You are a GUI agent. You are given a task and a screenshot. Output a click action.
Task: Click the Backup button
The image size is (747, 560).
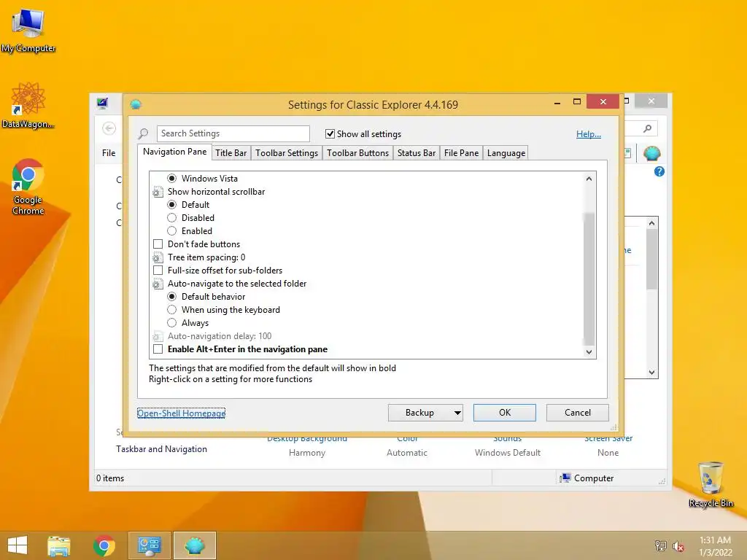419,413
